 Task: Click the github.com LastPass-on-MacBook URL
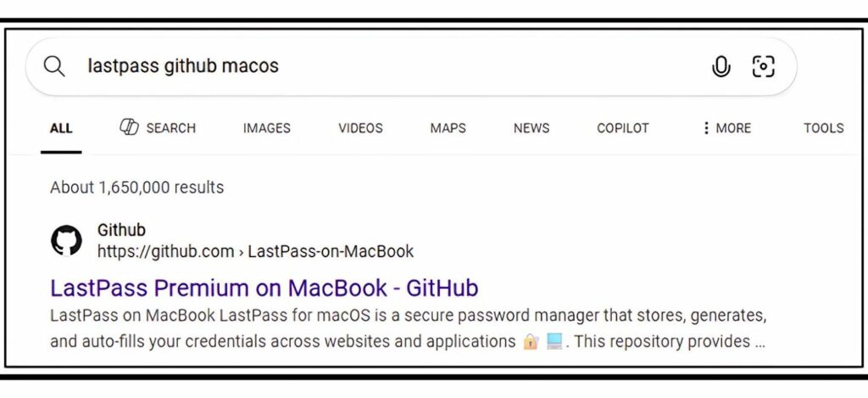(255, 252)
